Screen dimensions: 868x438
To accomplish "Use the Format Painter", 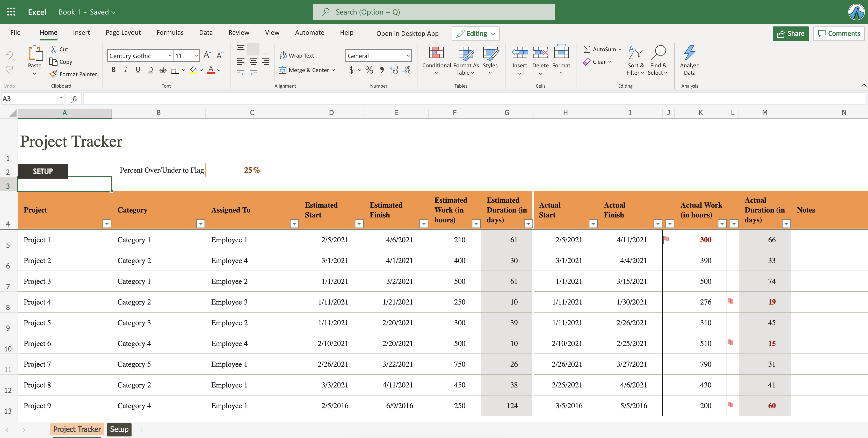I will point(74,74).
